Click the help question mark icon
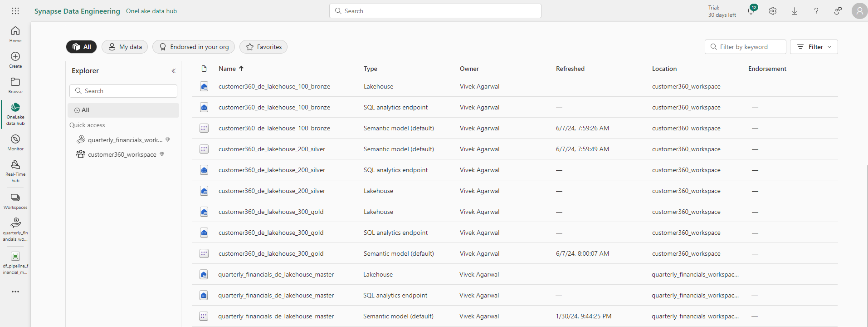Screen dimensions: 868x327 [x=816, y=11]
